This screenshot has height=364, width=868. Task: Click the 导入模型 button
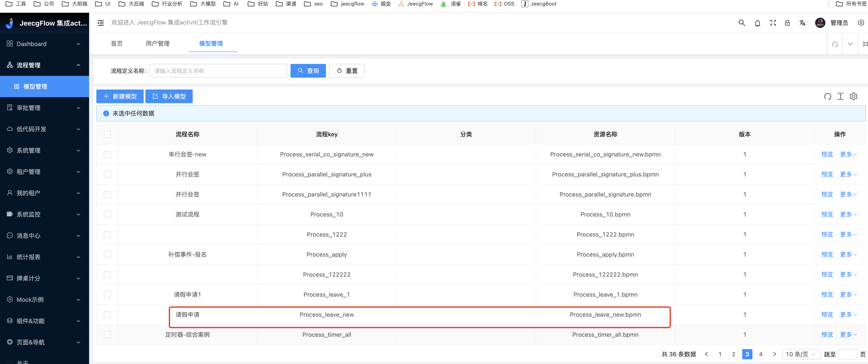169,96
